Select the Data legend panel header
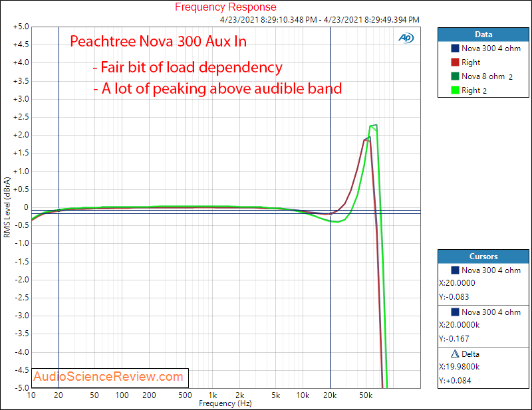Image resolution: width=532 pixels, height=410 pixels. (x=483, y=35)
